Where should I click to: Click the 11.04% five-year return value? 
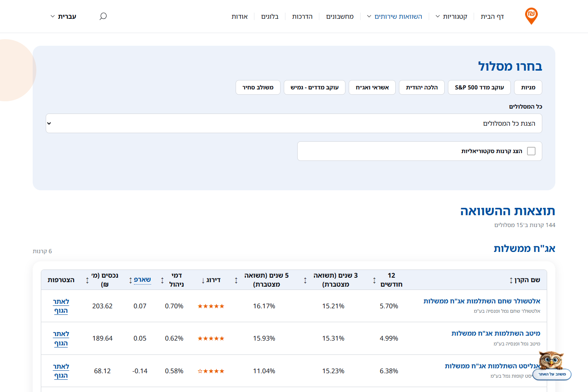(x=264, y=371)
